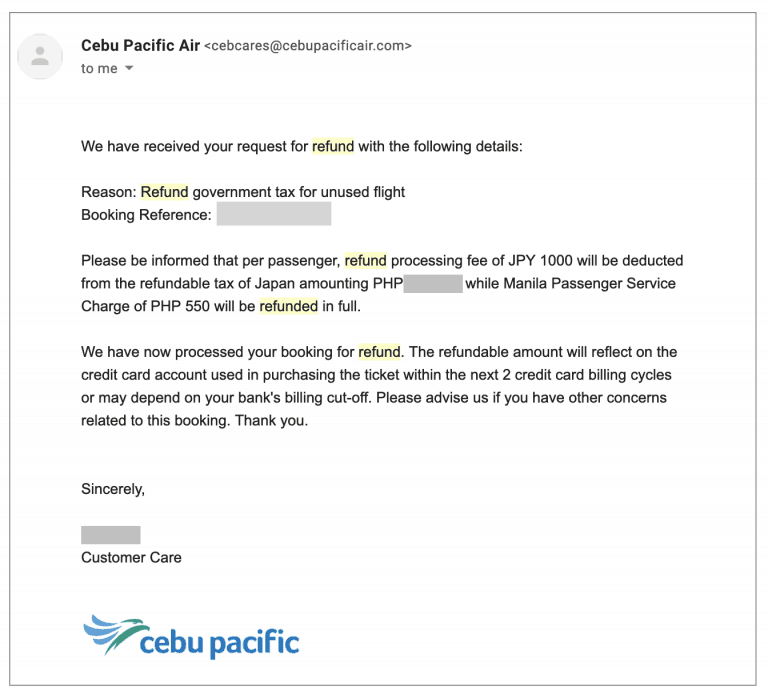Click the redacted Booking Reference box
Viewport: 768px width, 699px height.
point(273,215)
